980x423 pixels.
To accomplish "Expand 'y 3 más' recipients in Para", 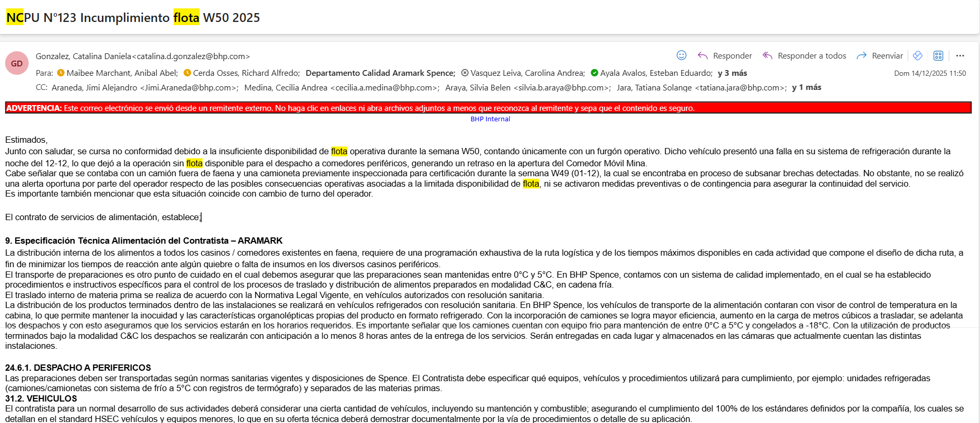I will (732, 73).
